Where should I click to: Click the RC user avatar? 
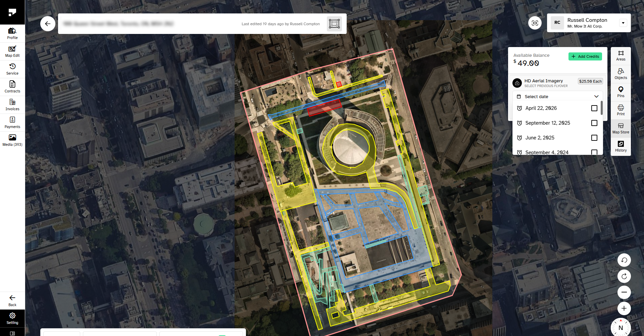(x=557, y=23)
